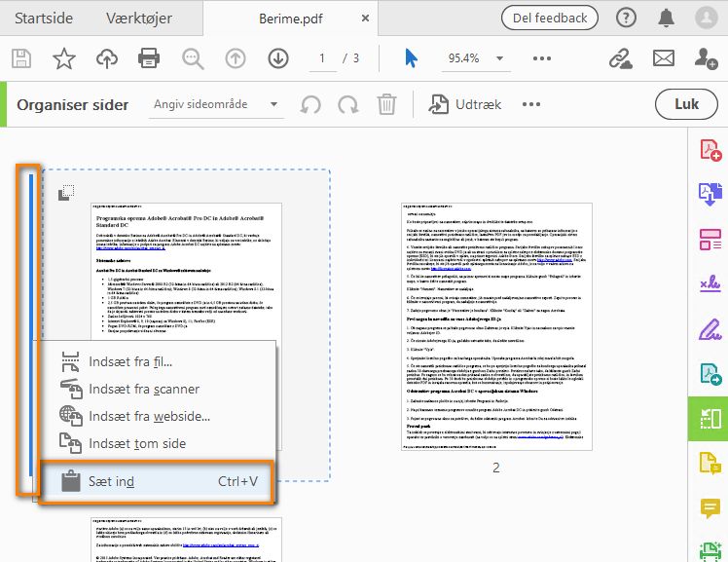The height and width of the screenshot is (562, 728).
Task: Open the help question mark
Action: pos(626,18)
